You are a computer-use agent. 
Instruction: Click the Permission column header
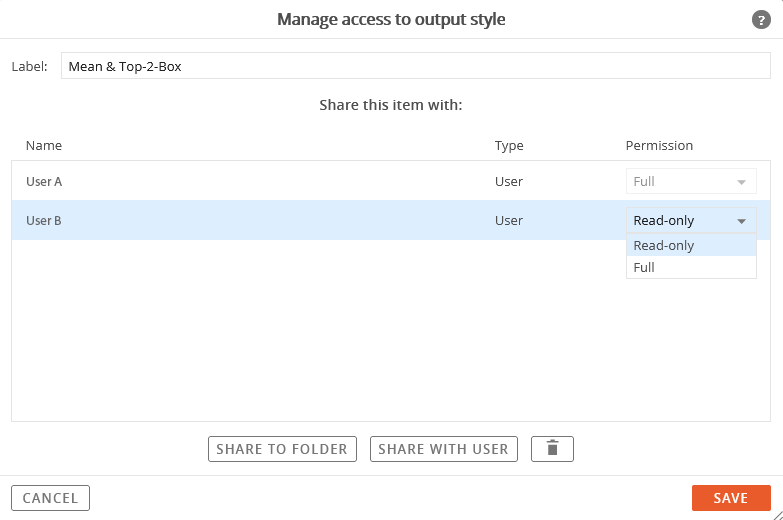(659, 145)
